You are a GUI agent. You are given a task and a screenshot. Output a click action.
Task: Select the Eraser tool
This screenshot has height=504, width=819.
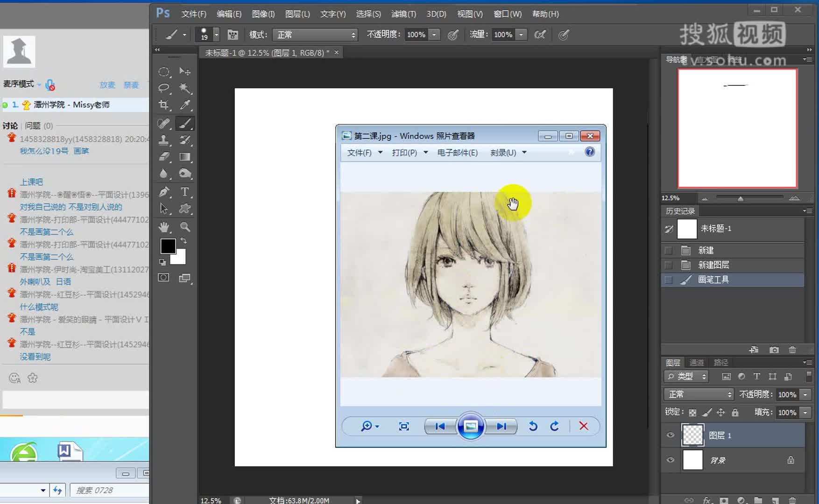pyautogui.click(x=163, y=157)
